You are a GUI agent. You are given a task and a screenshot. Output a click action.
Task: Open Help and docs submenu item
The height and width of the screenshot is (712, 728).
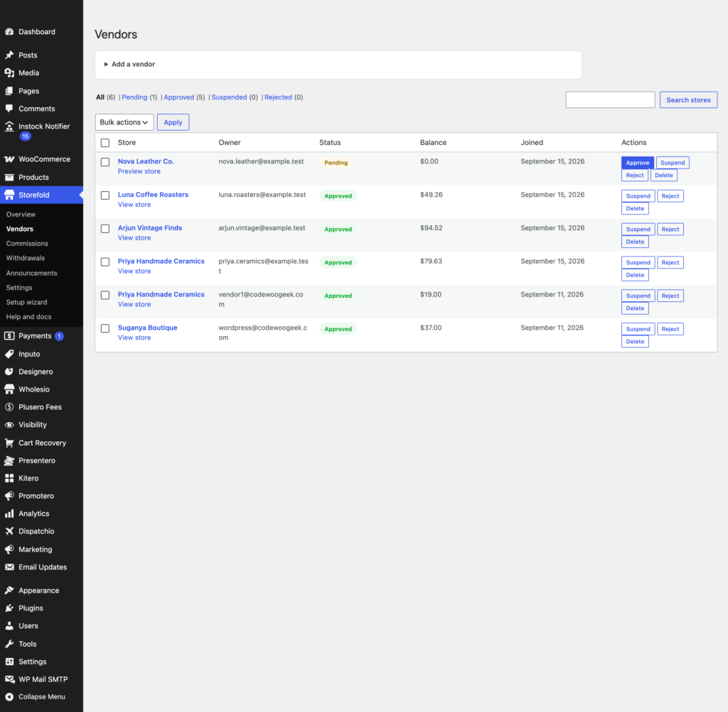point(28,316)
